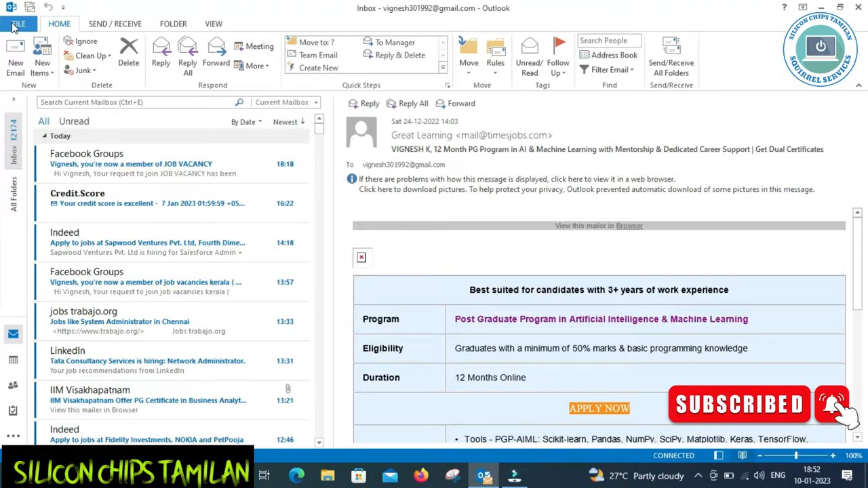Delete the selected message
This screenshot has height=488, width=868.
[x=128, y=53]
